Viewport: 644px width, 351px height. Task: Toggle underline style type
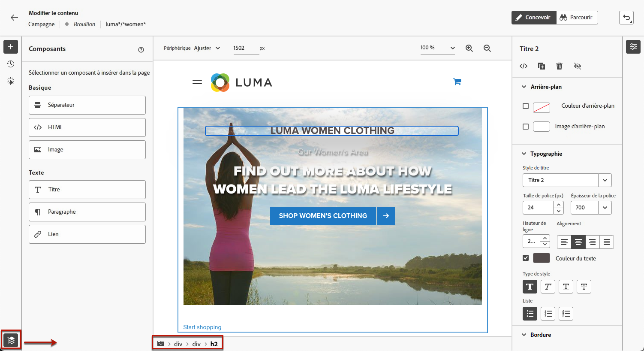click(566, 287)
